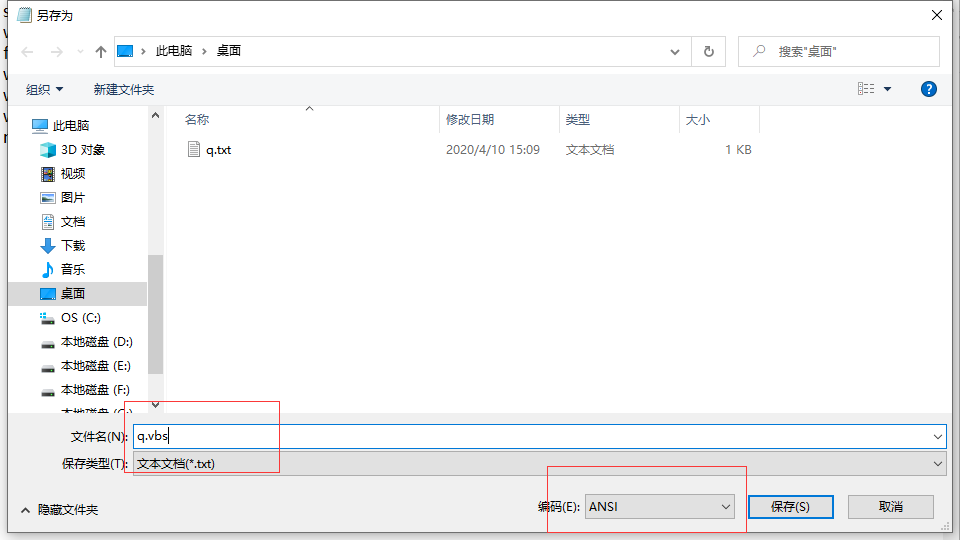Open 音乐 folder in sidebar

[x=62, y=269]
